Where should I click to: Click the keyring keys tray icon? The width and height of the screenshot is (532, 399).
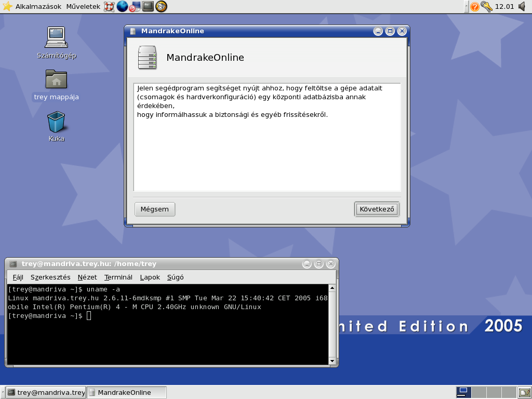(x=486, y=6)
